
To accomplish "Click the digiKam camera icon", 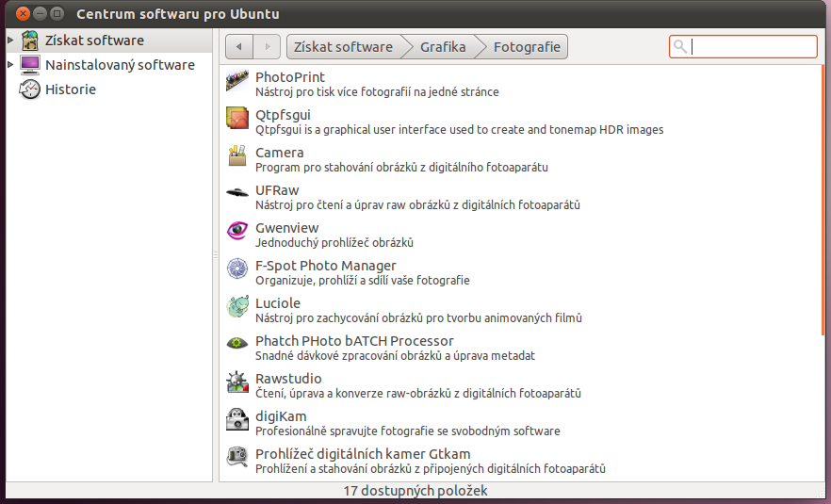I will coord(236,419).
